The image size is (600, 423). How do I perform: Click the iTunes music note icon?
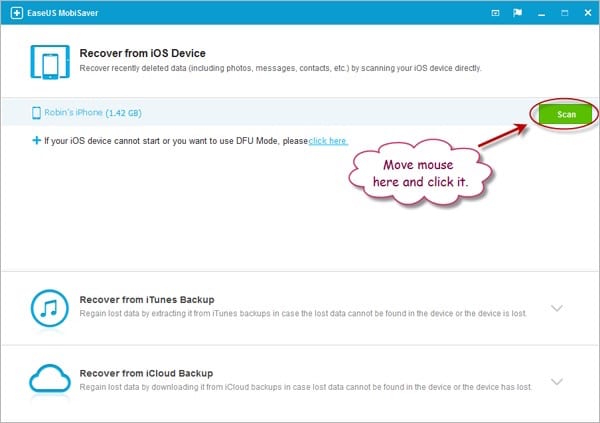tap(50, 308)
